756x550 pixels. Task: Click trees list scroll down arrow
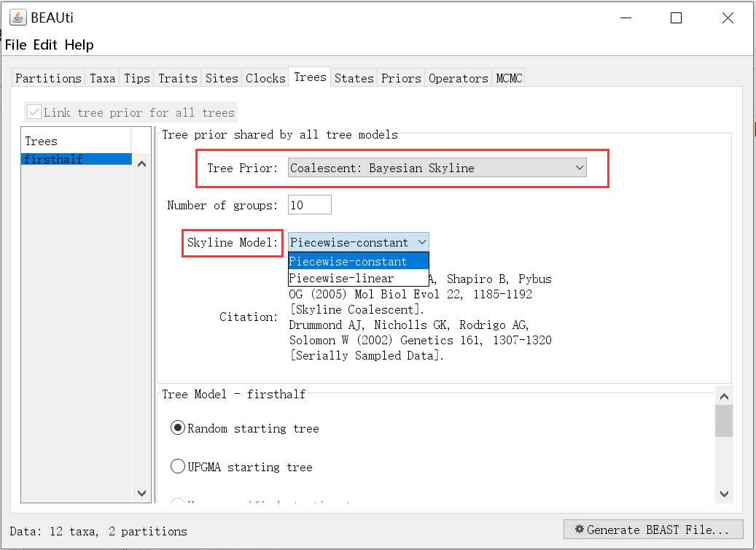141,493
